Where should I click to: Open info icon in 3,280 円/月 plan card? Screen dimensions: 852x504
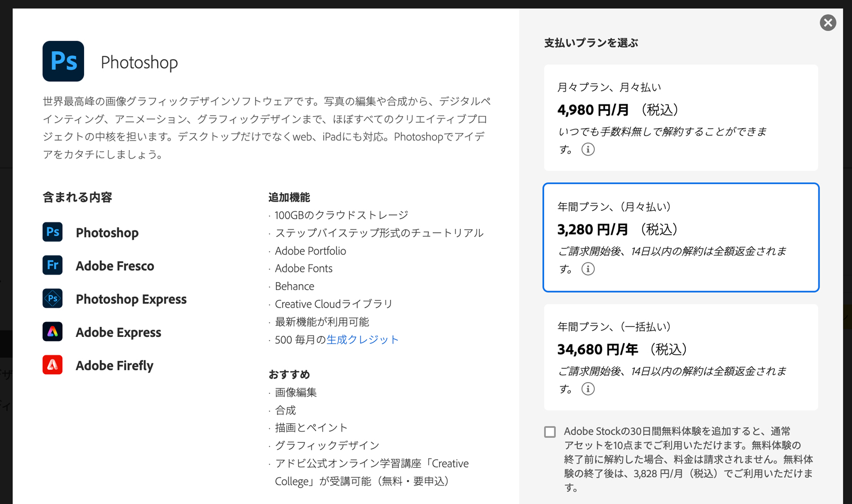click(588, 269)
